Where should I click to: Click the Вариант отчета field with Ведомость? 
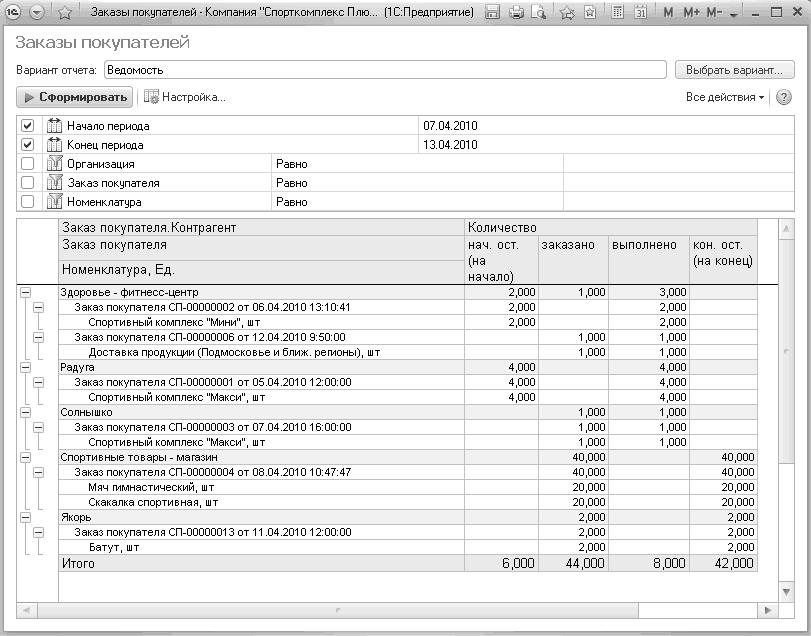coord(385,70)
